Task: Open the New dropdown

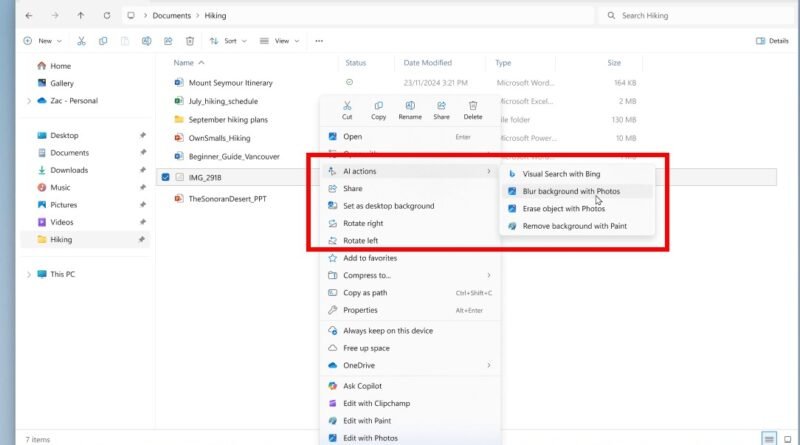Action: 43,41
